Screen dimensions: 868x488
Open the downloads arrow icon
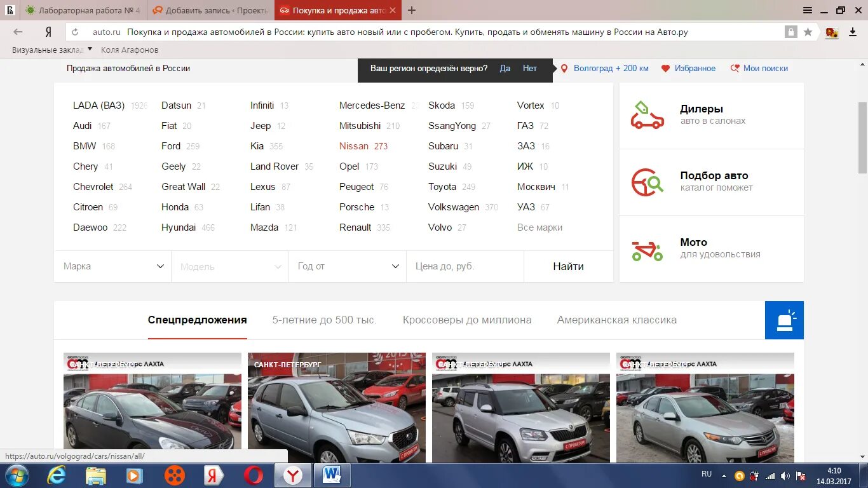[x=853, y=32]
